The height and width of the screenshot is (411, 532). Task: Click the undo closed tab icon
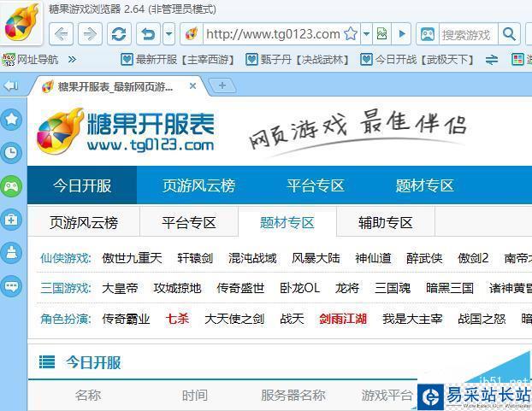coord(148,34)
